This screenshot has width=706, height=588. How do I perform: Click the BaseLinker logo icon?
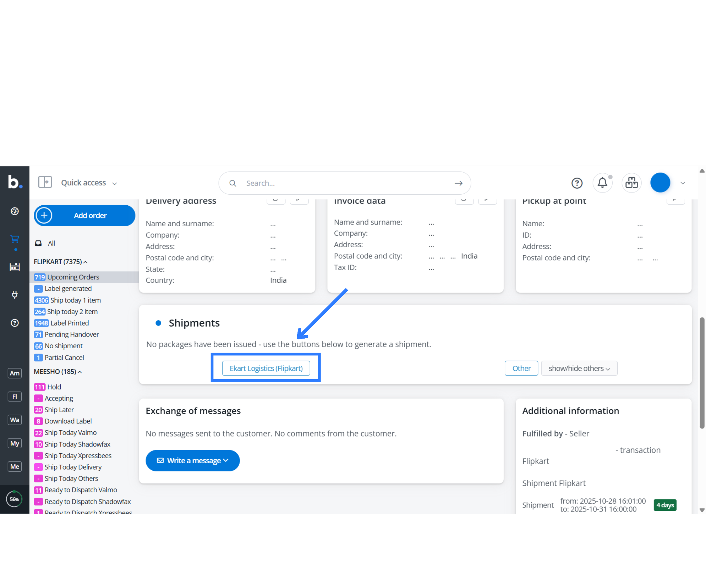(x=14, y=182)
